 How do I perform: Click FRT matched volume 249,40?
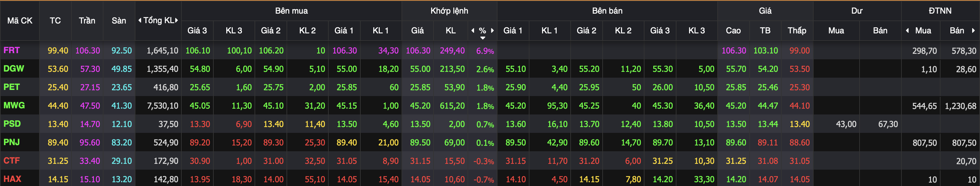coord(452,51)
